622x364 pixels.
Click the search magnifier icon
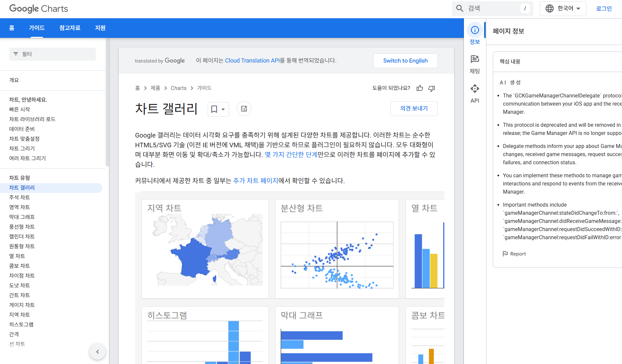[460, 8]
